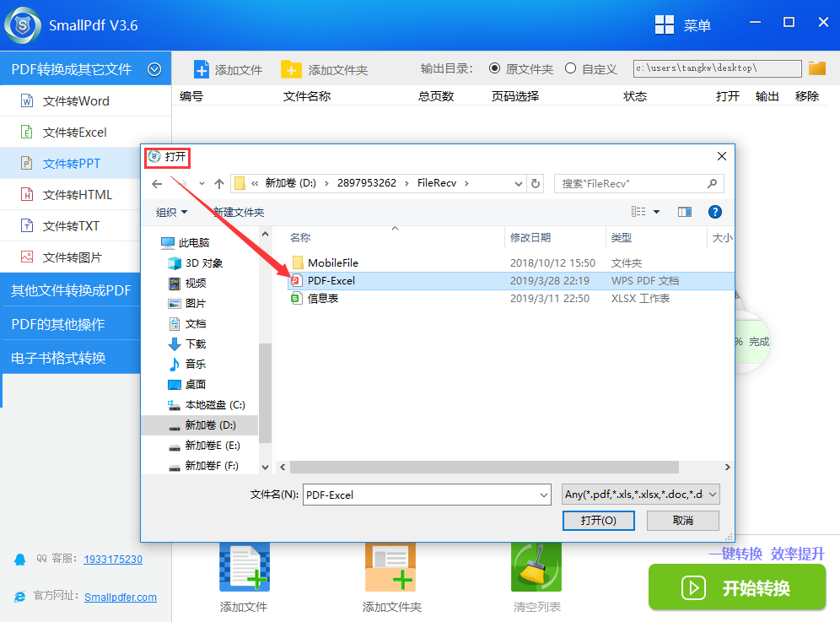This screenshot has height=622, width=840.
Task: Open help with blue question mark icon
Action: click(x=714, y=212)
